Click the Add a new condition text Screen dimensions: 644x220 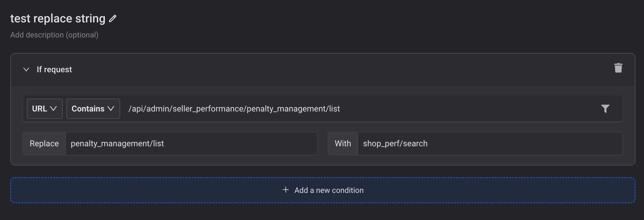click(x=329, y=190)
